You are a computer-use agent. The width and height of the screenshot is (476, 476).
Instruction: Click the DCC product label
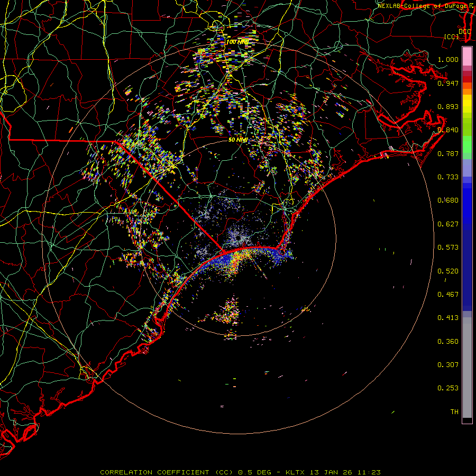464,32
